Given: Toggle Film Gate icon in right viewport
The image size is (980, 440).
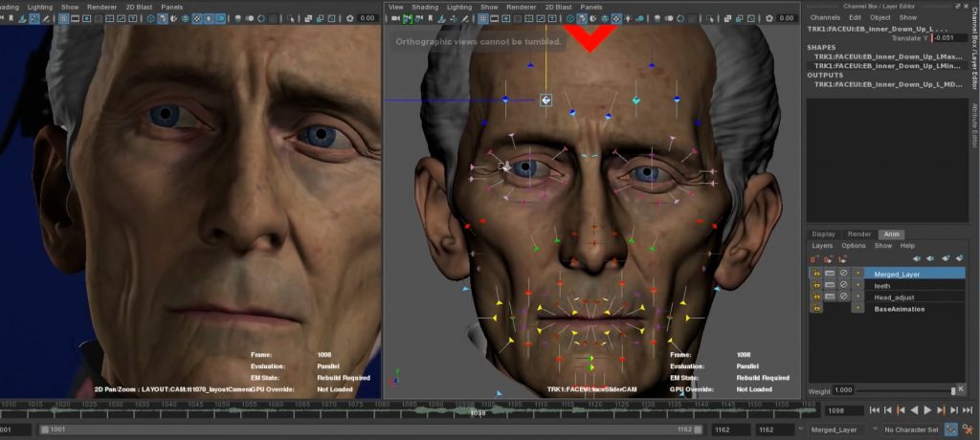Looking at the screenshot, I should tap(495, 18).
